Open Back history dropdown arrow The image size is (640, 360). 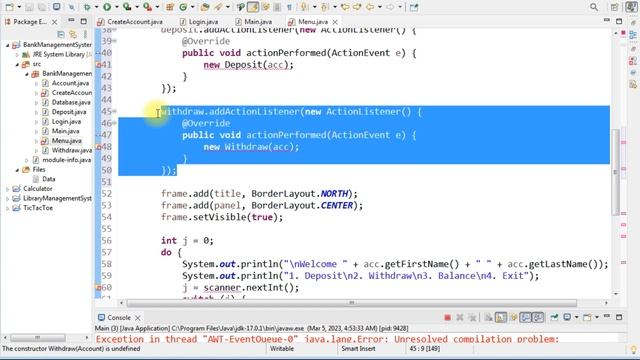pyautogui.click(x=380, y=7)
